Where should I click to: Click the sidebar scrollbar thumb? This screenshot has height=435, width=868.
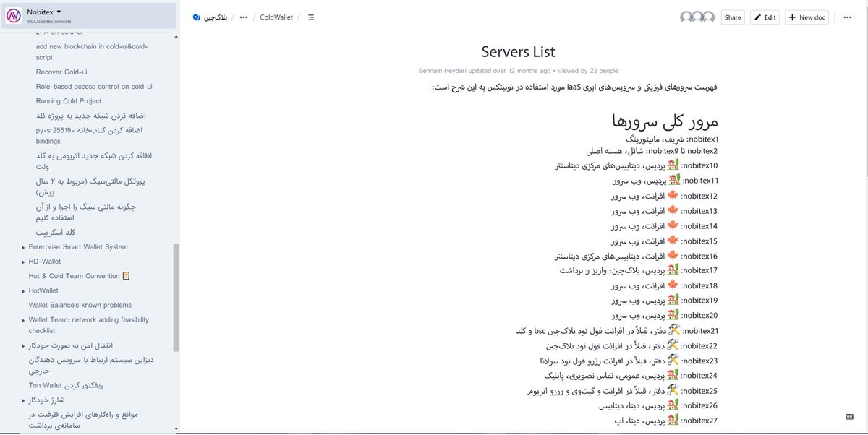pyautogui.click(x=176, y=297)
